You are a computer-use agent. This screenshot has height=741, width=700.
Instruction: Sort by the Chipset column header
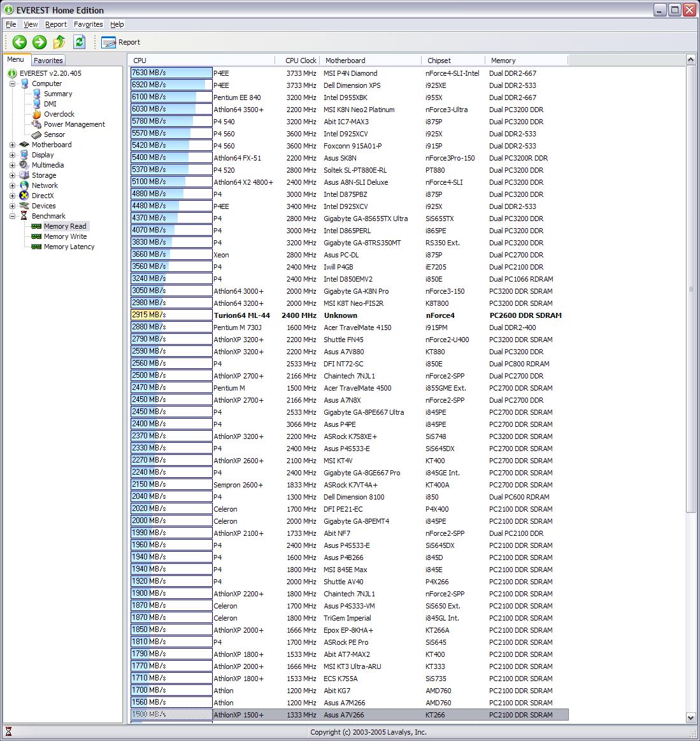453,61
